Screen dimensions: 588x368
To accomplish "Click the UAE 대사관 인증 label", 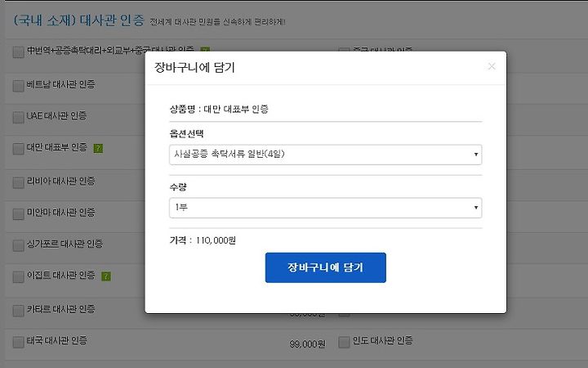I will pyautogui.click(x=56, y=115).
